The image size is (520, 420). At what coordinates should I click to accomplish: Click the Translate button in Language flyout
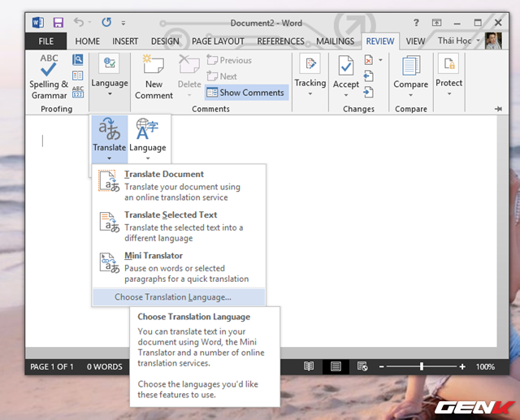click(x=110, y=139)
